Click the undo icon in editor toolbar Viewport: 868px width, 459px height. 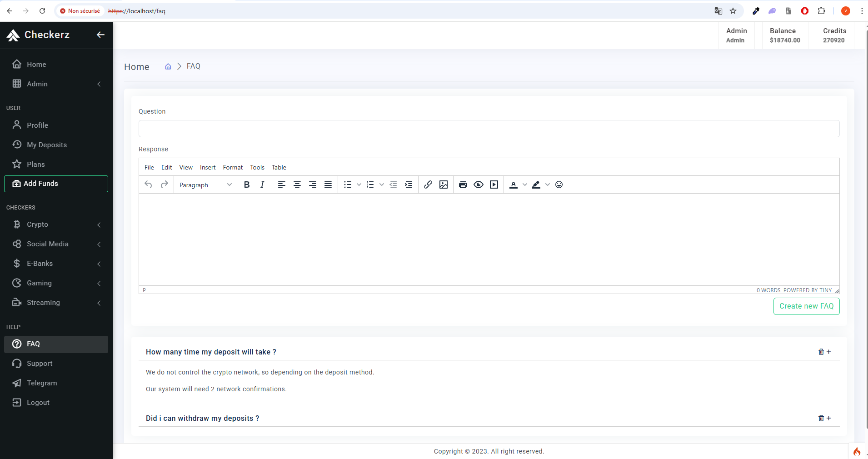[x=148, y=185]
